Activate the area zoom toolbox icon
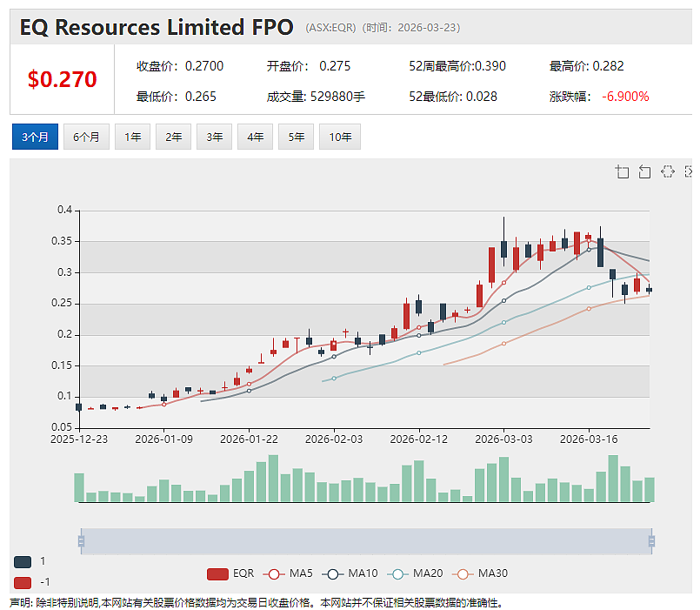Viewport: 700px width, 610px height. pyautogui.click(x=622, y=171)
